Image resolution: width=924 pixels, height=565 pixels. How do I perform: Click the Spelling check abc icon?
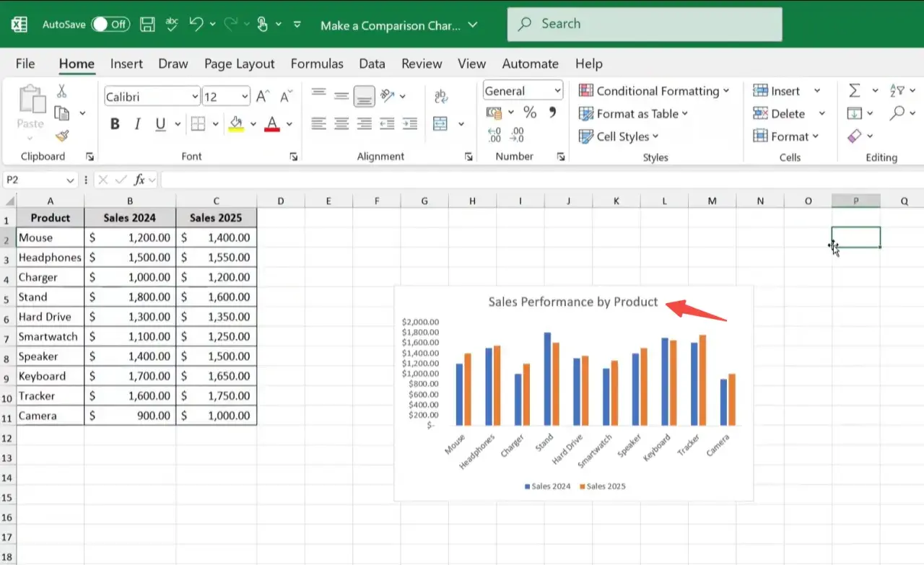click(172, 24)
